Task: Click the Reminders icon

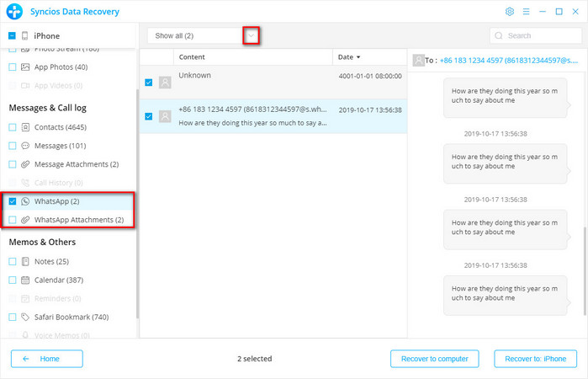Action: (25, 299)
